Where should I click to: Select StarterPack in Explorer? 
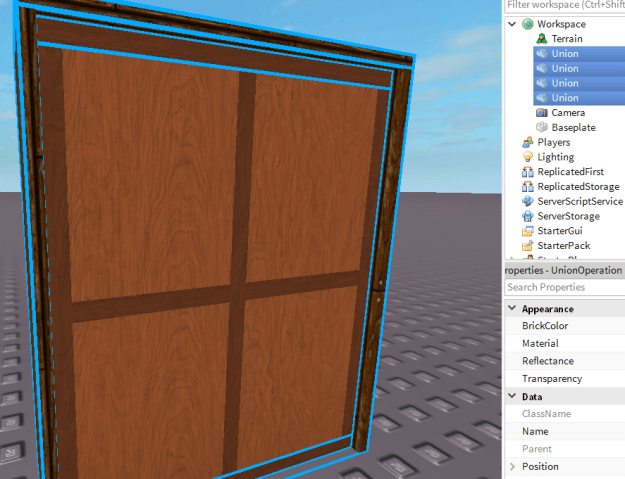pos(564,245)
